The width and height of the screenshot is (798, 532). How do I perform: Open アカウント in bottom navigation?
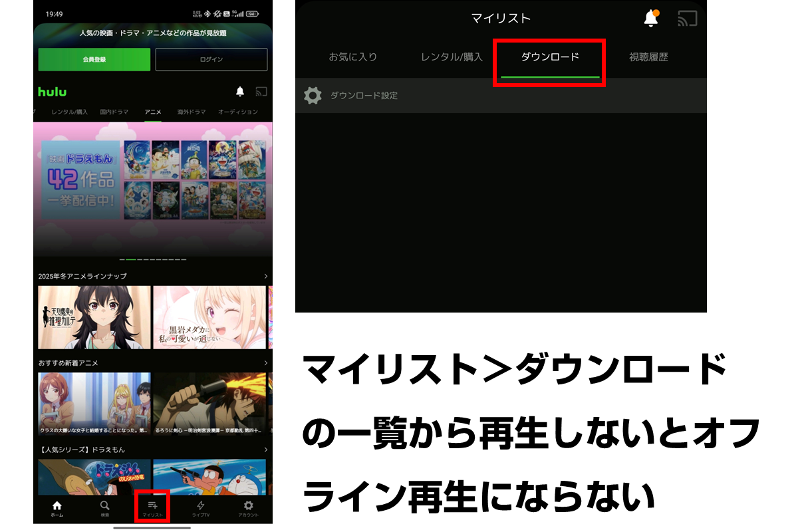click(x=249, y=509)
